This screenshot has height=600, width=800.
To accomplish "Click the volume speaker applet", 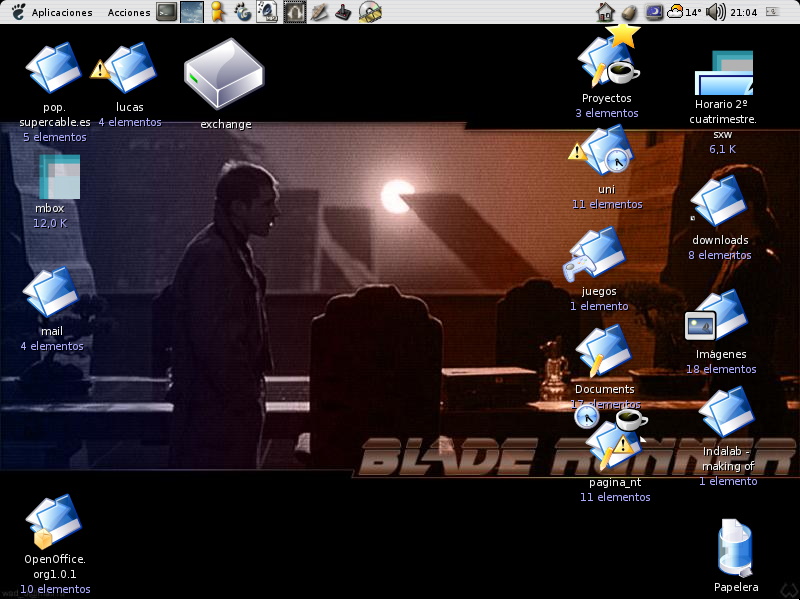I will point(715,12).
